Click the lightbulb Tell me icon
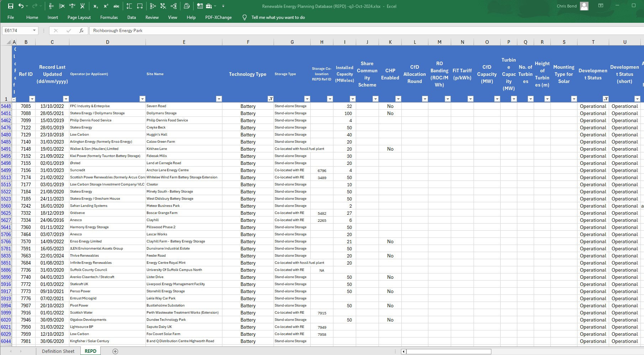The image size is (644, 355). click(244, 17)
